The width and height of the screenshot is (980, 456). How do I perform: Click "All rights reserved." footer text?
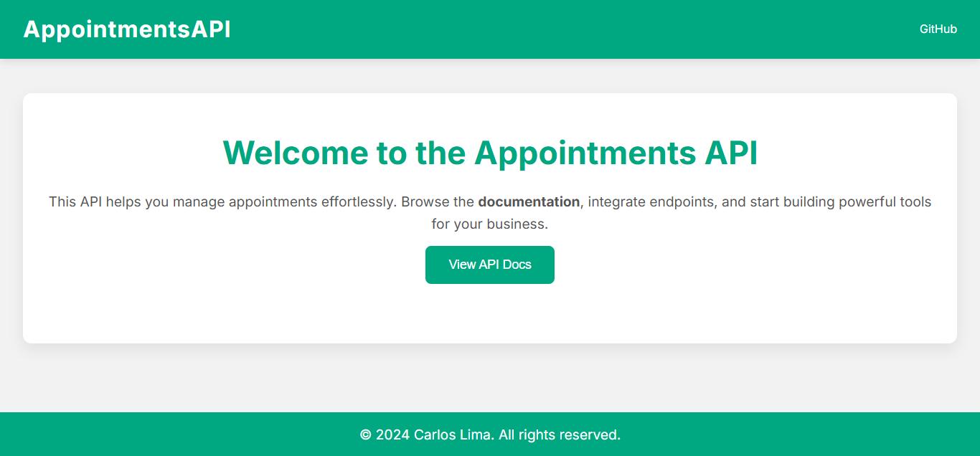coord(560,434)
